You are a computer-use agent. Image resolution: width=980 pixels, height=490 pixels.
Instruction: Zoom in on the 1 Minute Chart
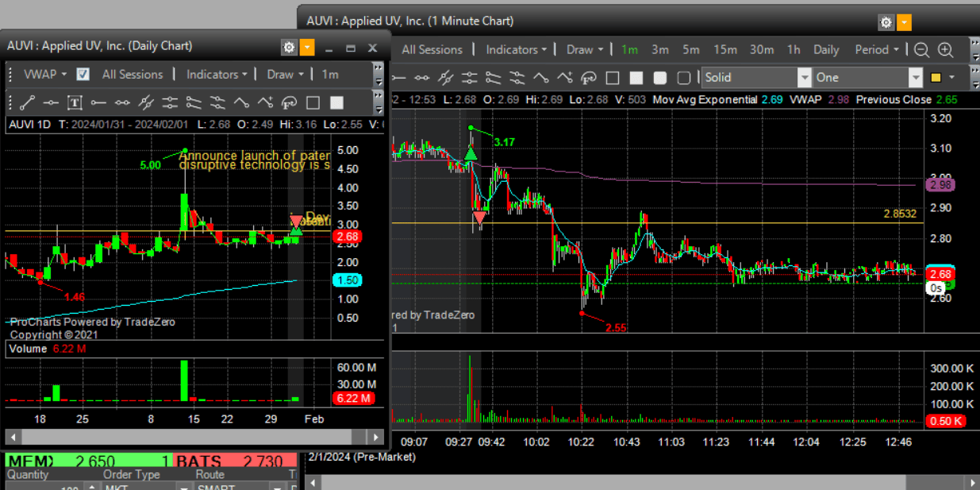pos(946,50)
